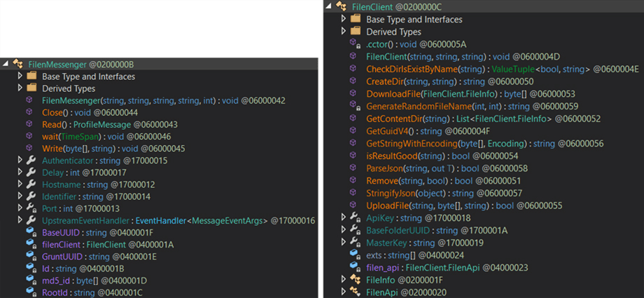This screenshot has width=644, height=298.
Task: Click the nested class icon beside FileInfo
Action: (355, 280)
